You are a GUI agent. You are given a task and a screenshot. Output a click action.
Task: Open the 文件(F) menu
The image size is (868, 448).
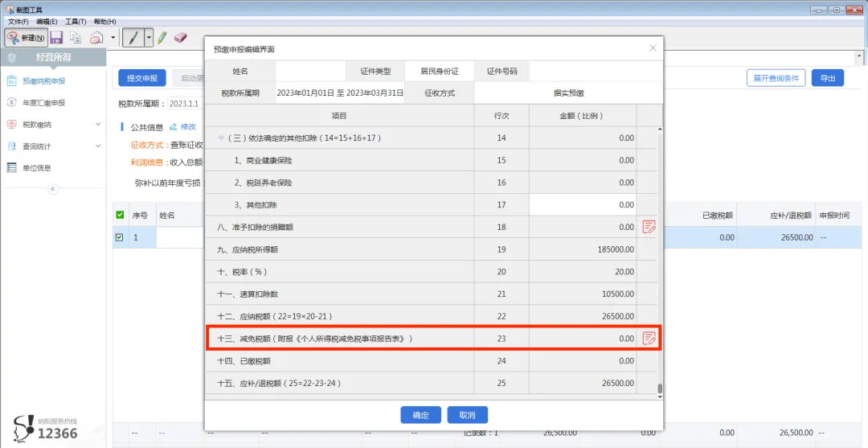tap(18, 21)
